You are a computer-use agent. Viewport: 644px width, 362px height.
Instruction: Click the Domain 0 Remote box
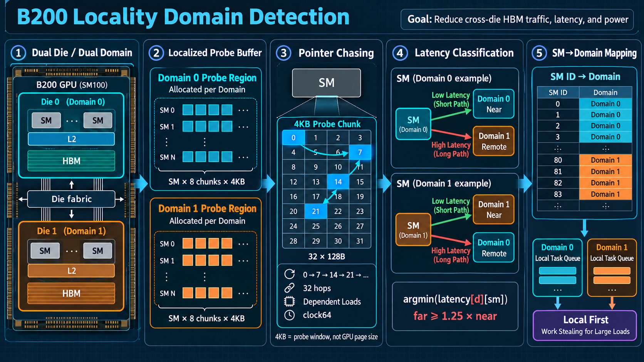494,248
